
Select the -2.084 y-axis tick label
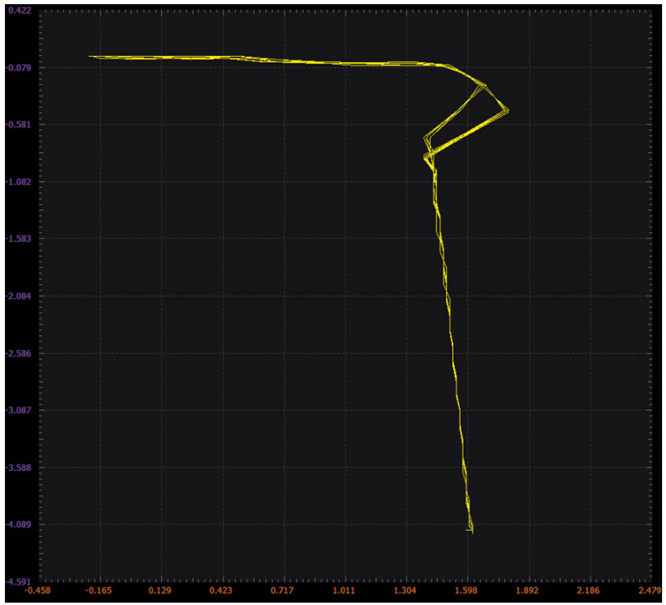pyautogui.click(x=17, y=297)
